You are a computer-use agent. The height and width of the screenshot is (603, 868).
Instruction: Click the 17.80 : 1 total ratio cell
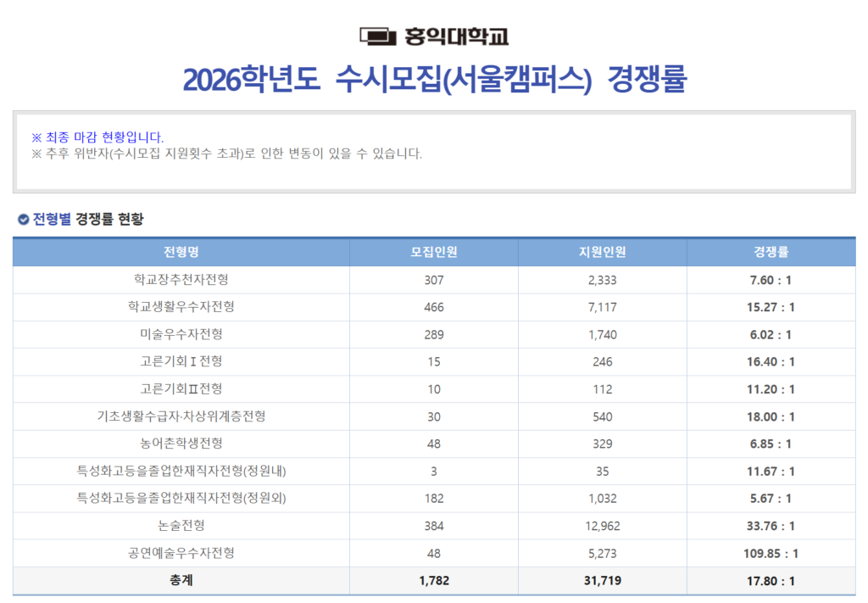(x=771, y=581)
